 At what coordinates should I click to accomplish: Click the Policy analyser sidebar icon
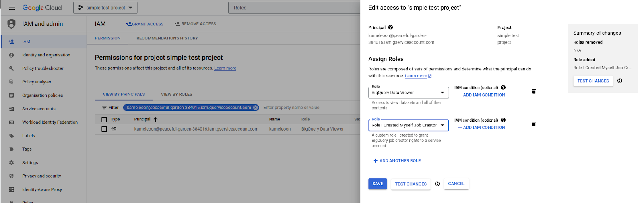(11, 82)
